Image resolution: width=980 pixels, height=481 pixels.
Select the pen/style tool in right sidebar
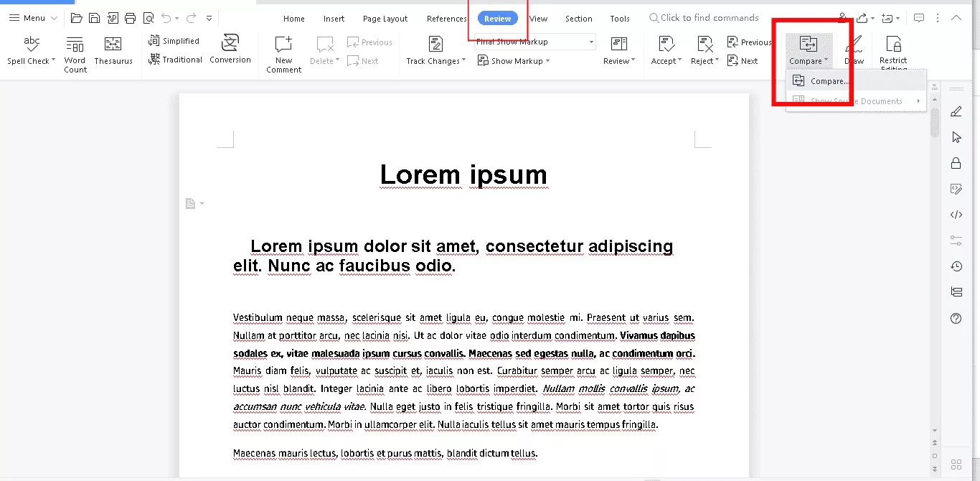(956, 111)
